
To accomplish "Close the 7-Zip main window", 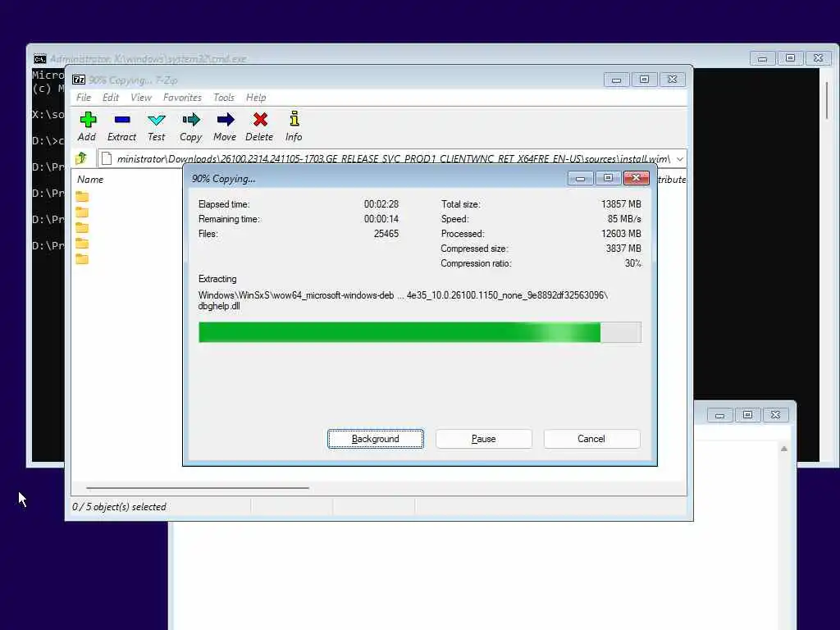I will click(x=673, y=80).
